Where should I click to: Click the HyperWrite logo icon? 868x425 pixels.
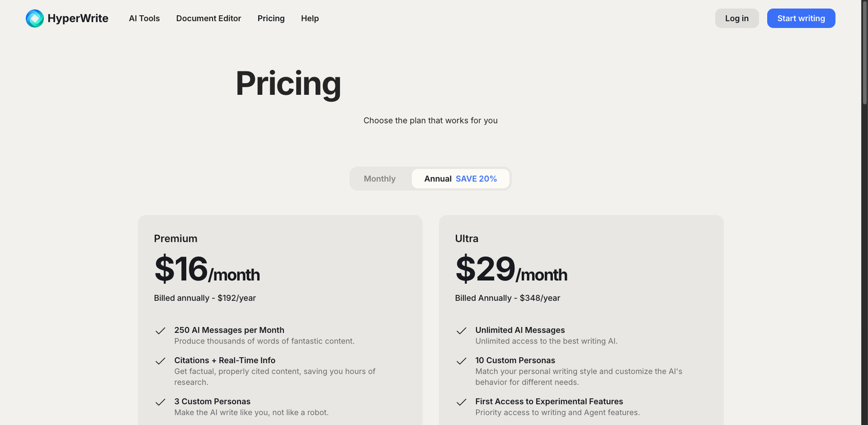click(35, 18)
